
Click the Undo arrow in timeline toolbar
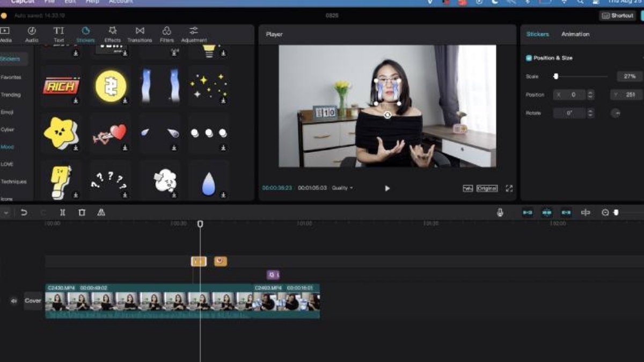click(24, 212)
